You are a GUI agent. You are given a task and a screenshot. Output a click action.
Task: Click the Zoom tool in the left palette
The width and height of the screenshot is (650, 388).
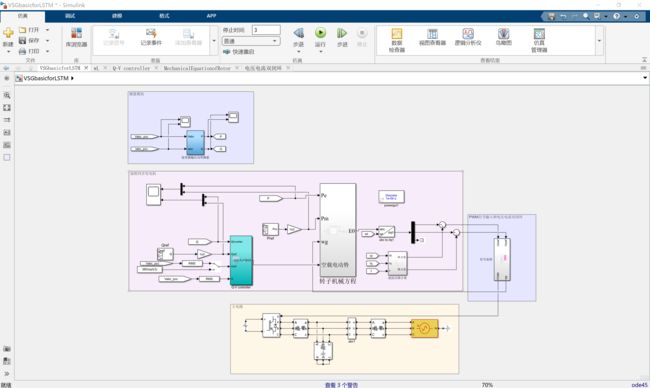(x=7, y=95)
